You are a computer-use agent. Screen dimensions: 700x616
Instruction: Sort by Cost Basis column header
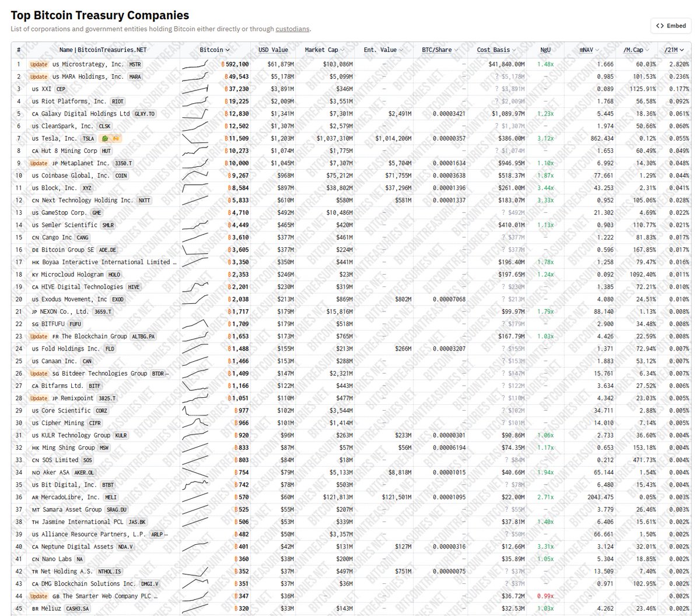[x=497, y=50]
